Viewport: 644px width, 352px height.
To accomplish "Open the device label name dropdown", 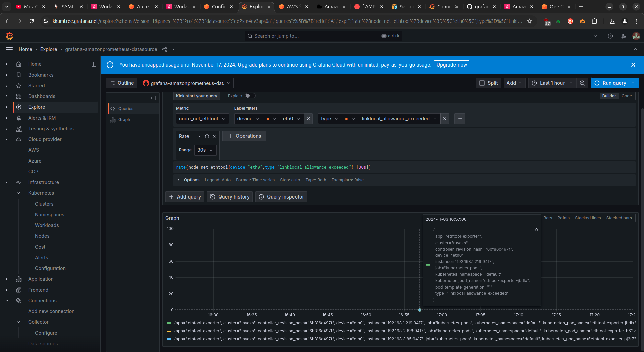I will 248,119.
